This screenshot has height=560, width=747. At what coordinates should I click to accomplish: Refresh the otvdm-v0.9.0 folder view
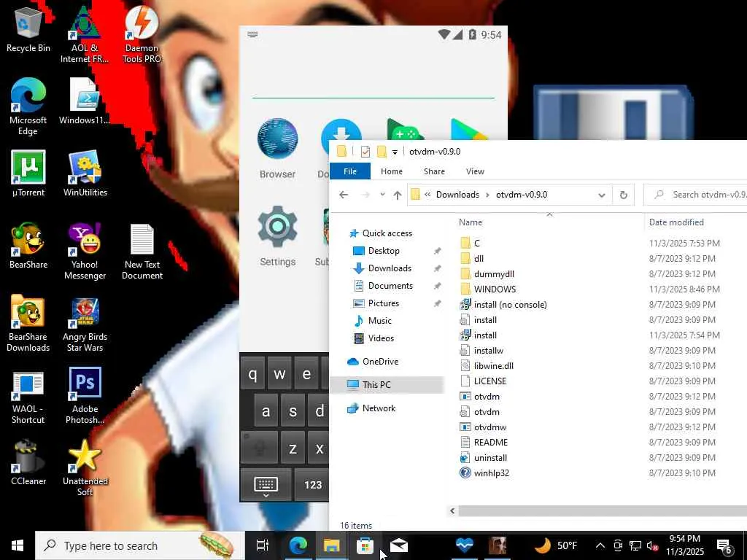(x=623, y=195)
